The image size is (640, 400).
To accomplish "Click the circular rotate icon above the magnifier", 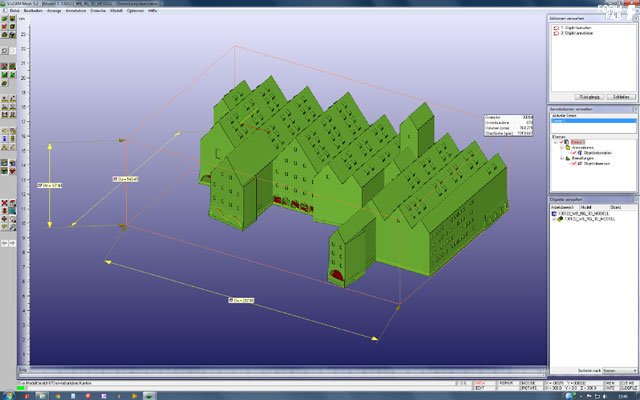I will click(x=13, y=219).
